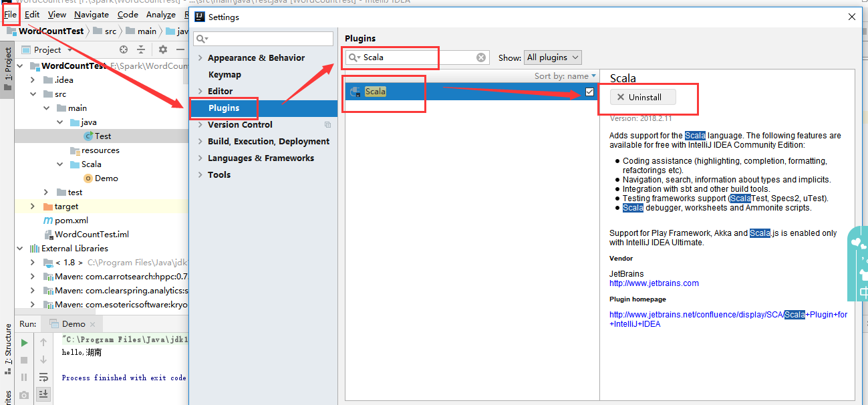Select Keymap in settings

(225, 75)
